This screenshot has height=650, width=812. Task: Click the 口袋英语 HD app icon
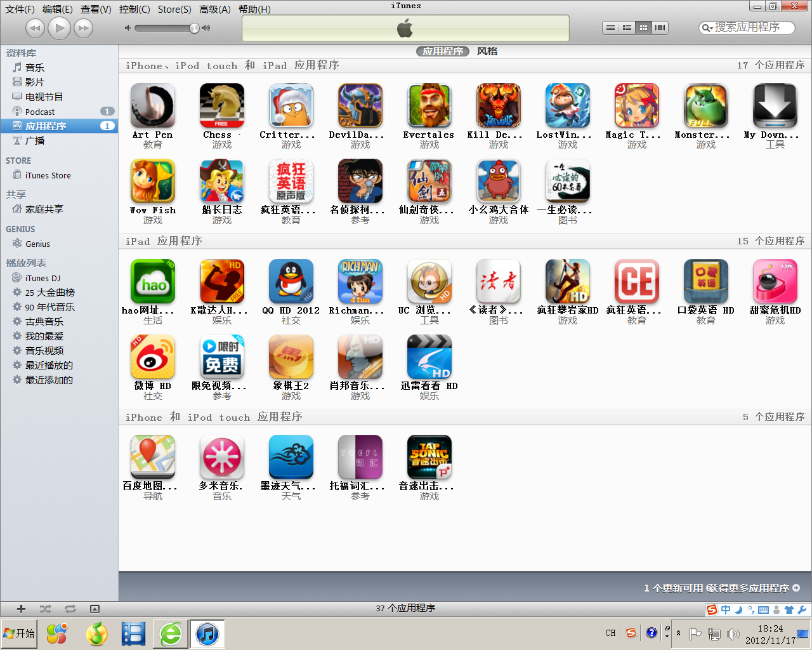click(705, 281)
